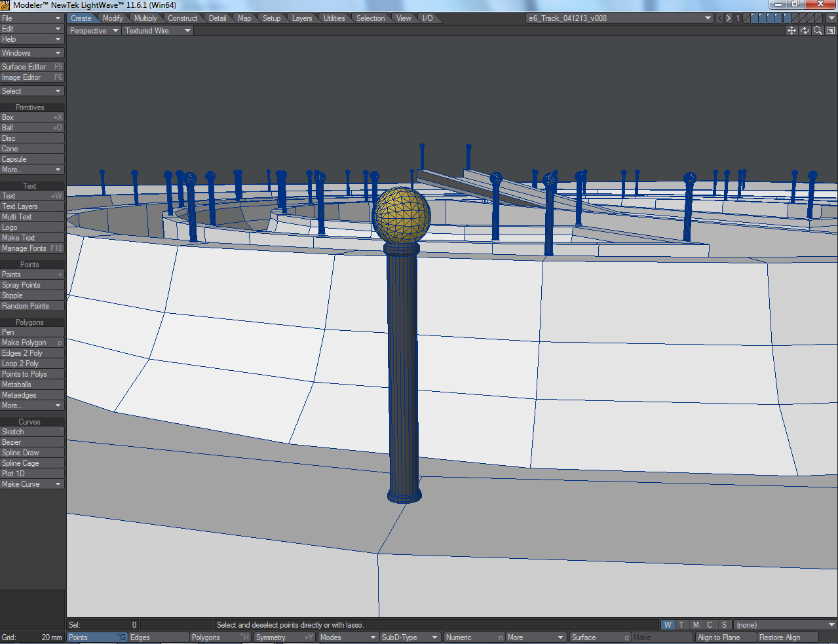Viewport: 838px width, 644px height.
Task: Switch to the Construct tab
Action: [182, 18]
